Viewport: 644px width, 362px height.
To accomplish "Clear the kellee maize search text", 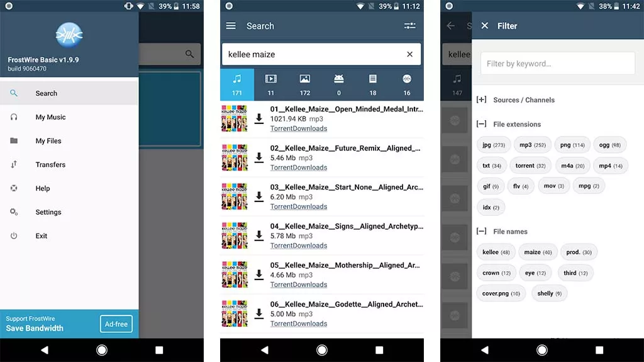I will [409, 54].
